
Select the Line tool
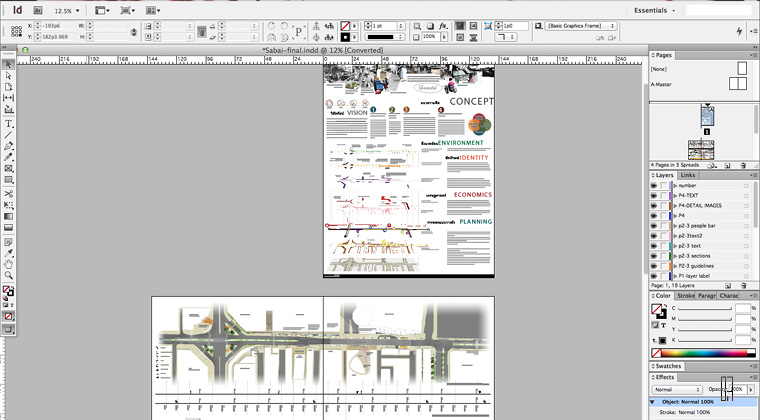pyautogui.click(x=8, y=135)
